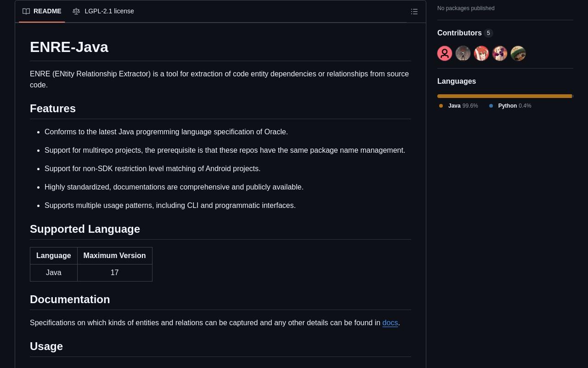Viewport: 588px width, 368px height.
Task: Click the Usage heading
Action: (x=46, y=346)
